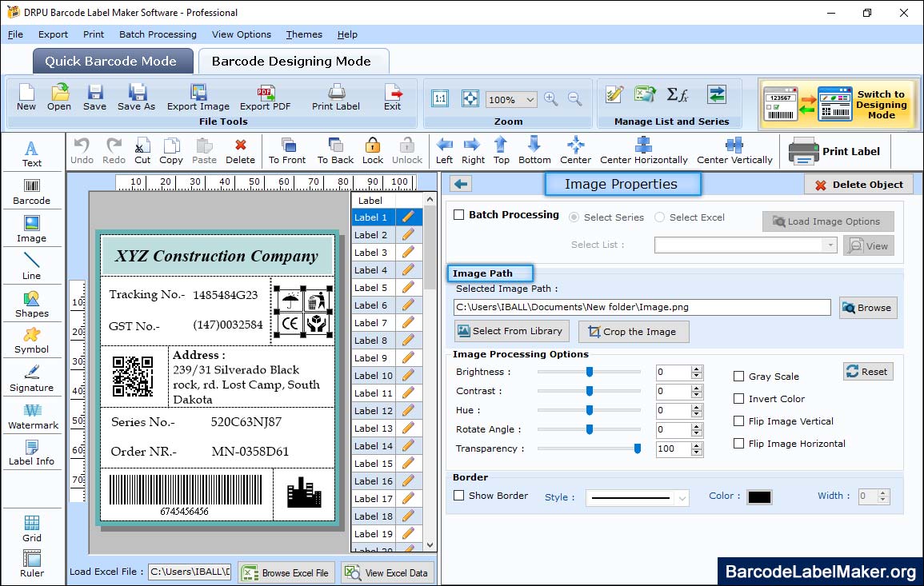Increase border Width spinner
Viewport: 924px width, 586px height.
[882, 493]
